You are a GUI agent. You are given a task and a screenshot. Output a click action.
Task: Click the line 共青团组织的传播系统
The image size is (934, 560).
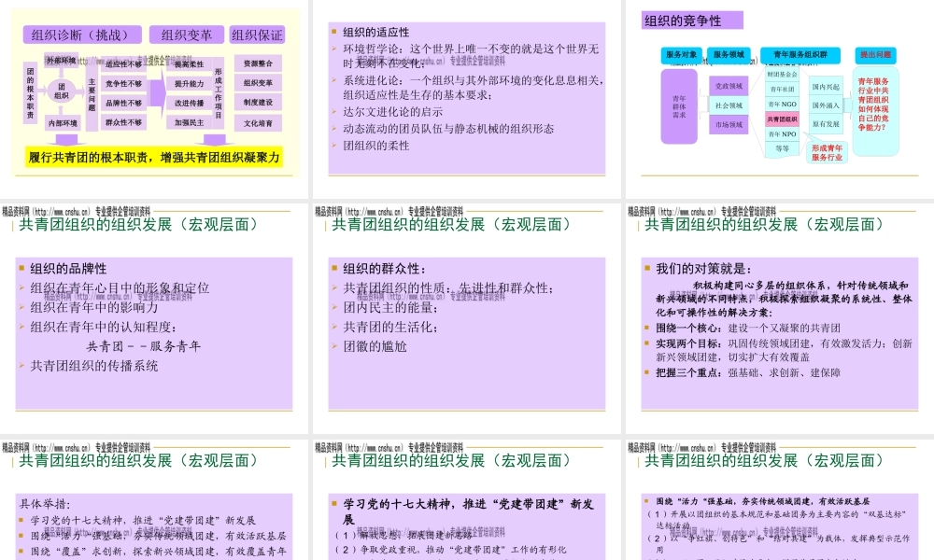point(94,366)
